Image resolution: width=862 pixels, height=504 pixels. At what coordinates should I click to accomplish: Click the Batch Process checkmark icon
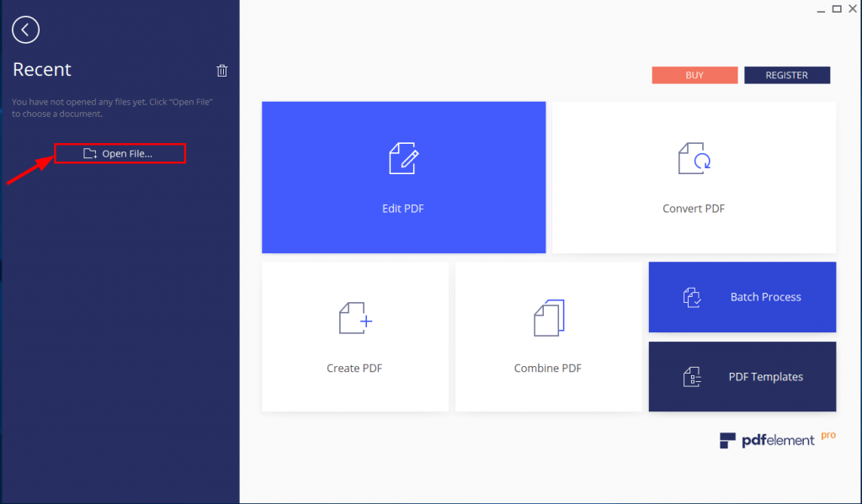pos(692,297)
